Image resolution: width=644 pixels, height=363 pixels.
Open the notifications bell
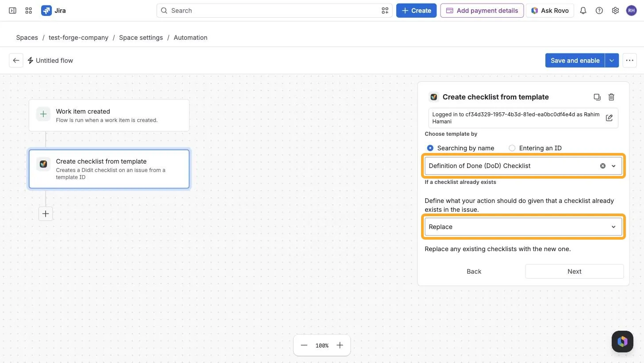[x=583, y=11]
